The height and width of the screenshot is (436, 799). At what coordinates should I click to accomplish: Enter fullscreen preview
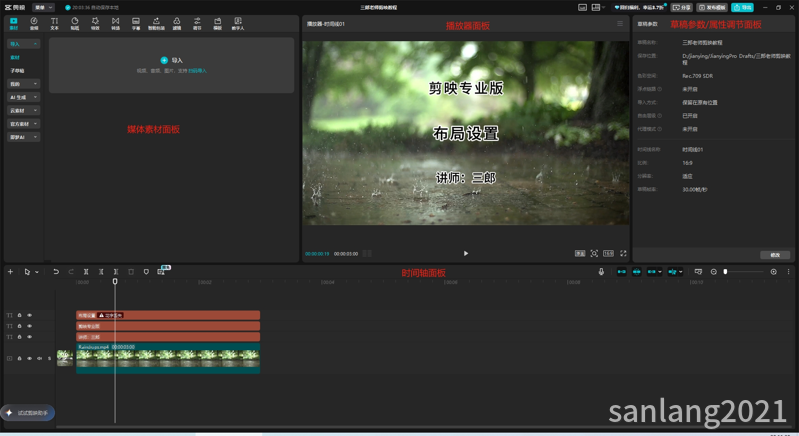pyautogui.click(x=623, y=253)
